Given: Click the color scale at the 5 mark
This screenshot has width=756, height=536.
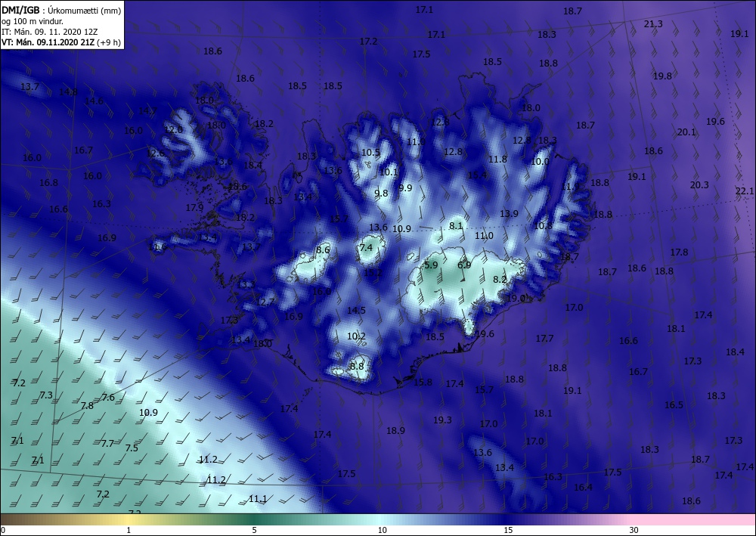Looking at the screenshot, I should coord(254,519).
